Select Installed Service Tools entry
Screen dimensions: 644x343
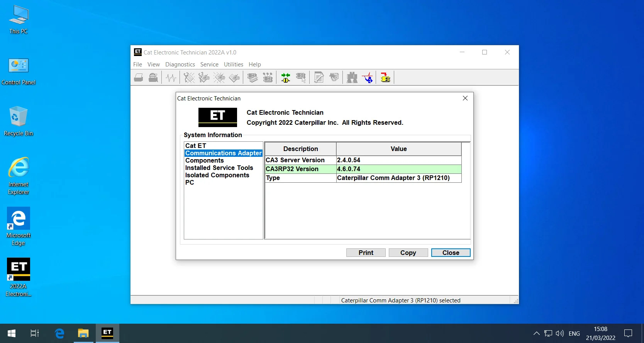coord(219,168)
